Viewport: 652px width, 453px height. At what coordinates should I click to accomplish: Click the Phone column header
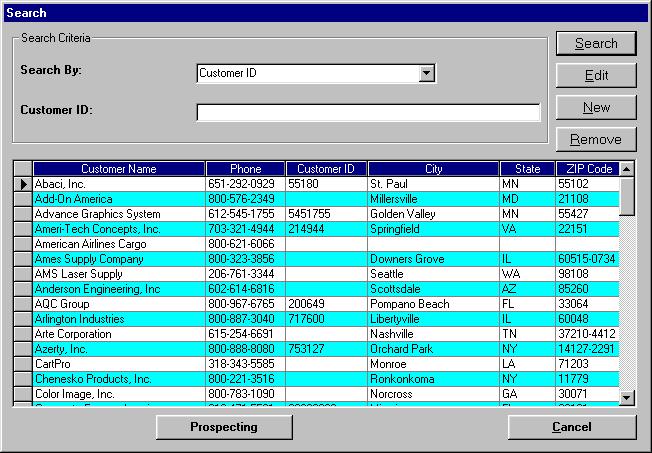point(245,169)
